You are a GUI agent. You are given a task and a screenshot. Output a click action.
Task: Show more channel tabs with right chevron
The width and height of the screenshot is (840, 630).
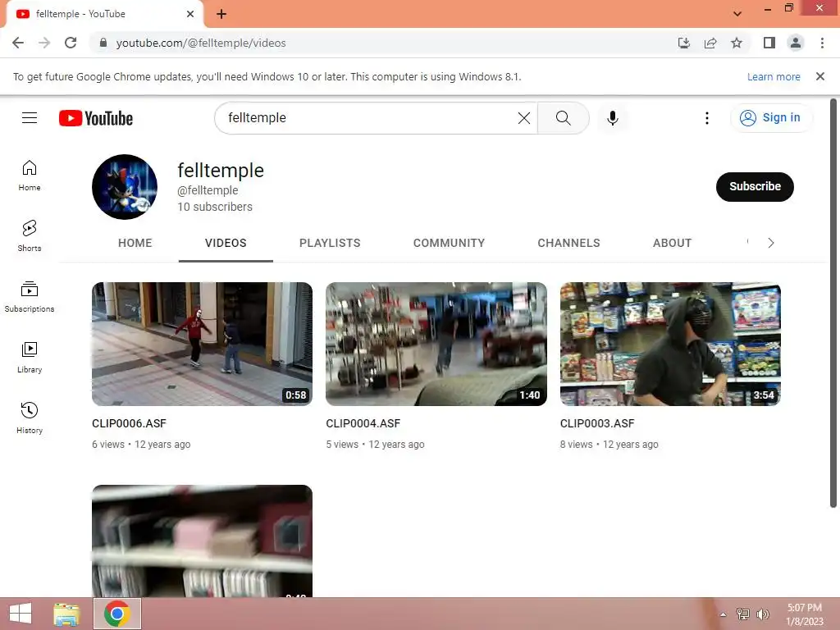coord(771,243)
